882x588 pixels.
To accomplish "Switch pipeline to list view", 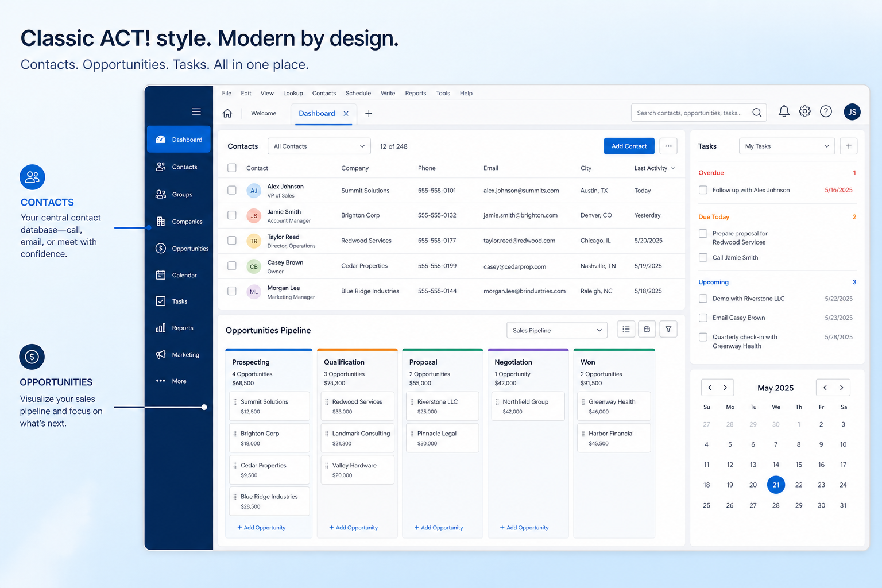I will pyautogui.click(x=626, y=329).
